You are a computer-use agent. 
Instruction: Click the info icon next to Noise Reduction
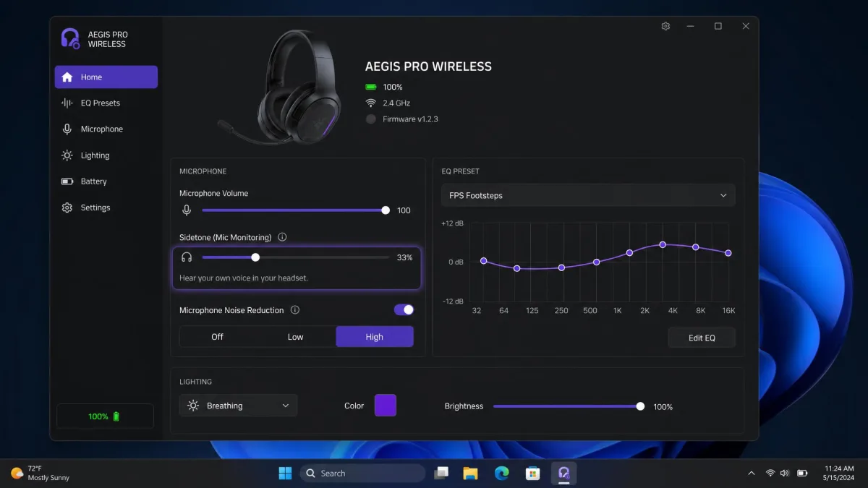click(294, 310)
